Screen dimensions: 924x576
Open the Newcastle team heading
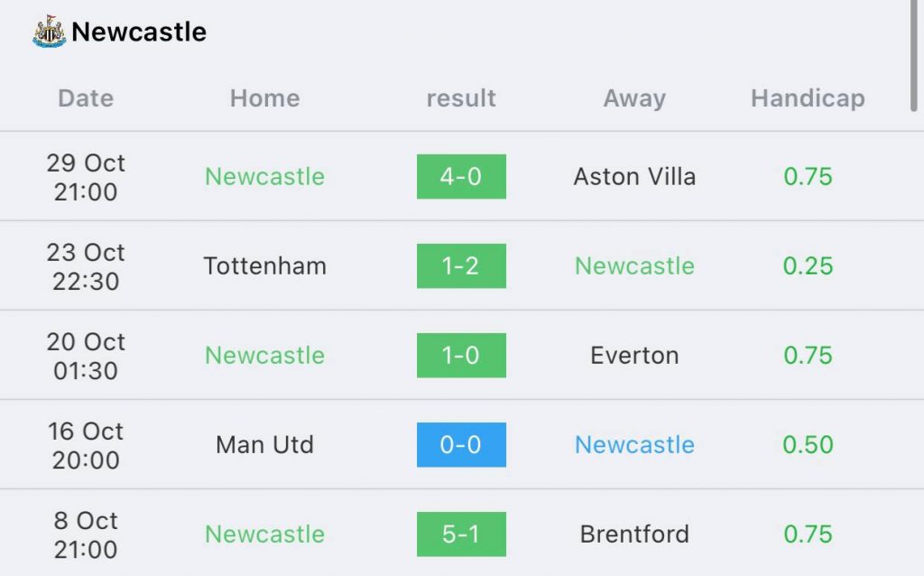click(x=139, y=32)
